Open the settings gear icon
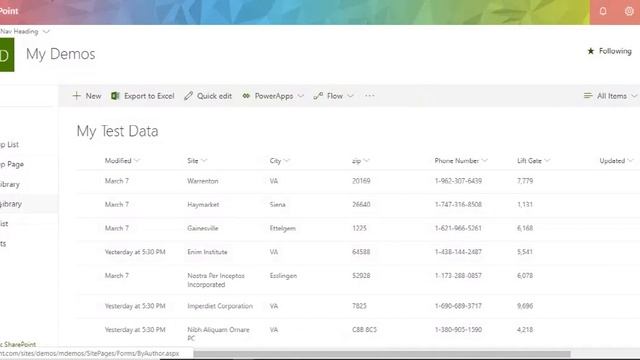Viewport: 640px width, 360px height. pos(629,11)
